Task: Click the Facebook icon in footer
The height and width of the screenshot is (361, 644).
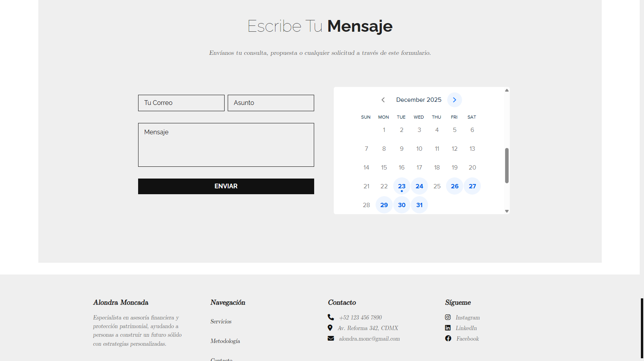Action: pos(448,338)
